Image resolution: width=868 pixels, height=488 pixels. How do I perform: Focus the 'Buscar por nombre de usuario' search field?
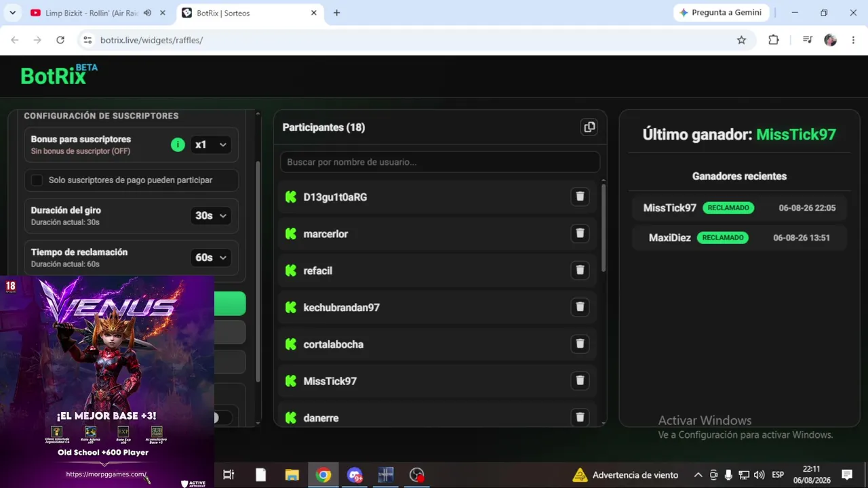coord(440,162)
